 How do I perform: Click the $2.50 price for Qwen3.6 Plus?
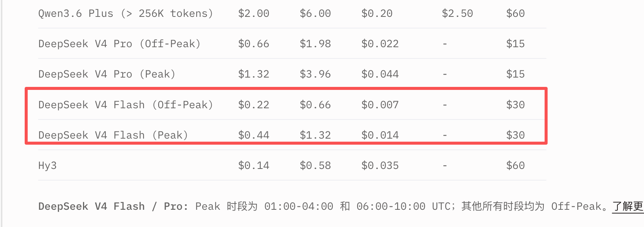(457, 13)
